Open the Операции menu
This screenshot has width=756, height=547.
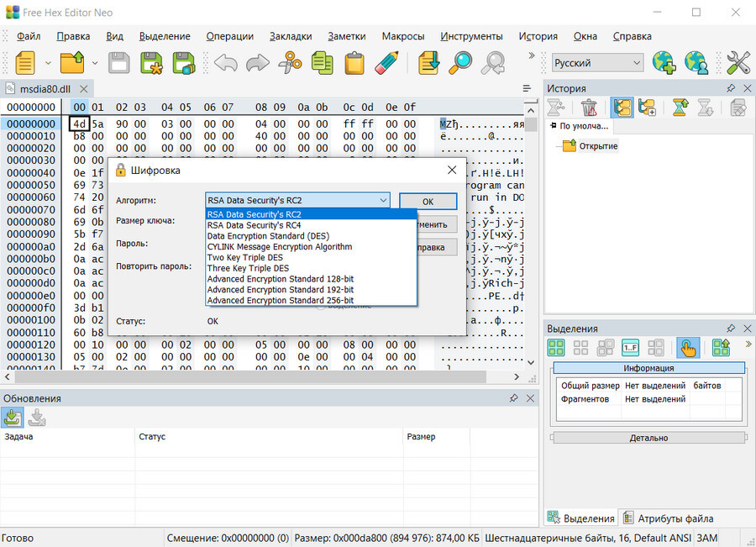coord(229,36)
